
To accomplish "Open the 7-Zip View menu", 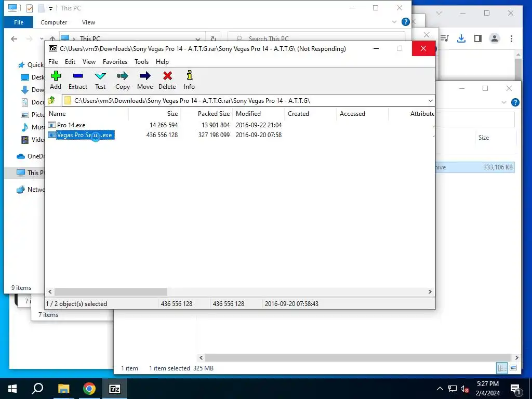I will pos(89,62).
